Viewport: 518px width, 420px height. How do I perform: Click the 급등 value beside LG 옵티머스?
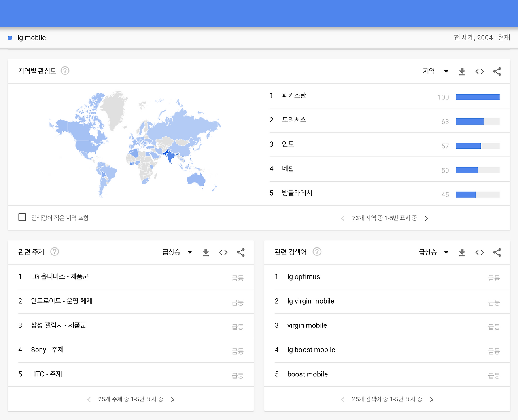point(238,278)
